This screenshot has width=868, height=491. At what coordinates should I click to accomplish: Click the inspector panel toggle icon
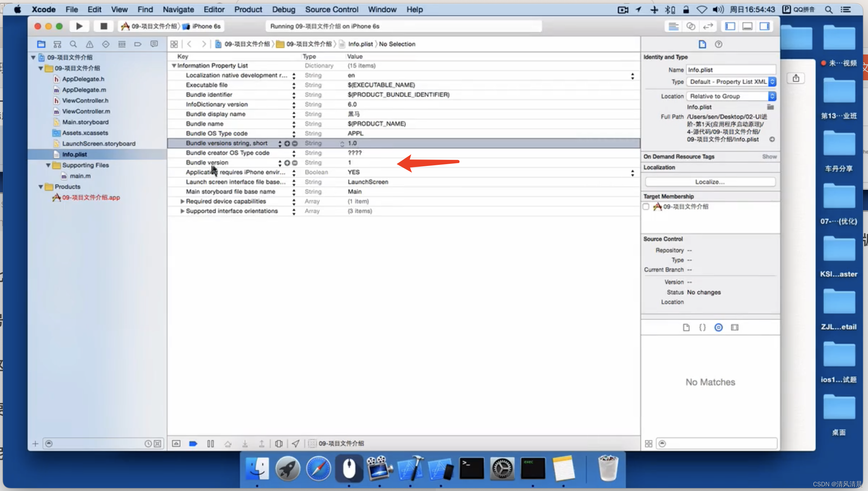tap(765, 26)
